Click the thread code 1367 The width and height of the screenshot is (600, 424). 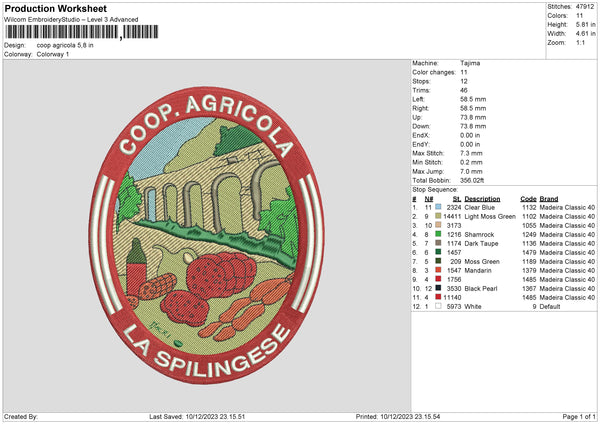pyautogui.click(x=529, y=288)
